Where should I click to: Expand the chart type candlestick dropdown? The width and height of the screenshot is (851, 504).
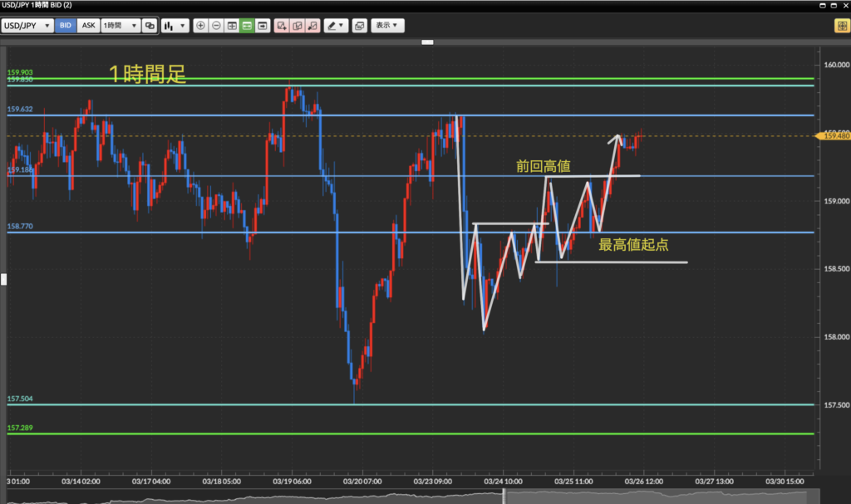pyautogui.click(x=174, y=26)
